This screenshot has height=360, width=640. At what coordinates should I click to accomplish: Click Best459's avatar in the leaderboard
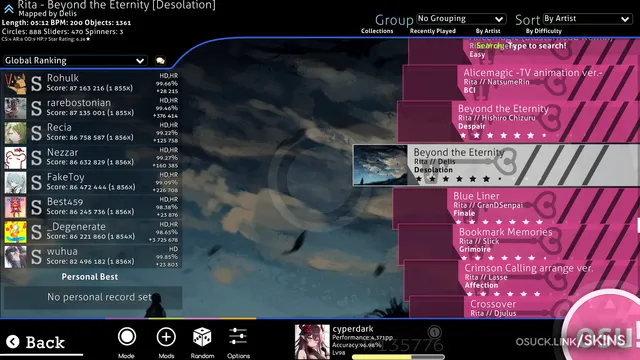coord(15,207)
